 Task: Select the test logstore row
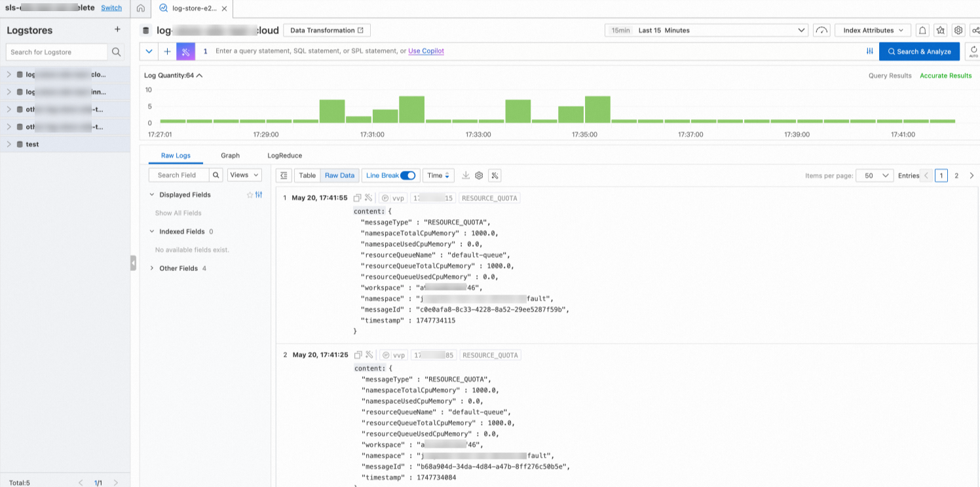(x=65, y=144)
